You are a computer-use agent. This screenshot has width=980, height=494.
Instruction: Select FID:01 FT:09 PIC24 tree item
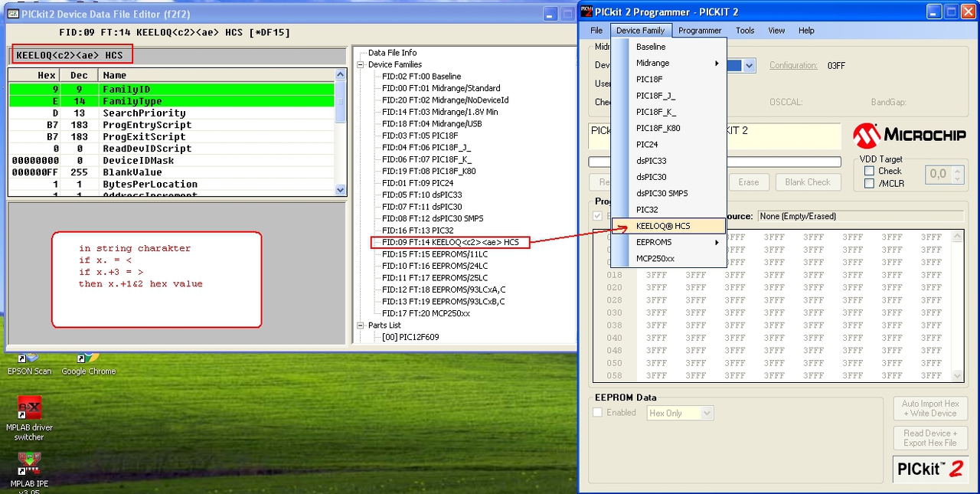pos(418,183)
